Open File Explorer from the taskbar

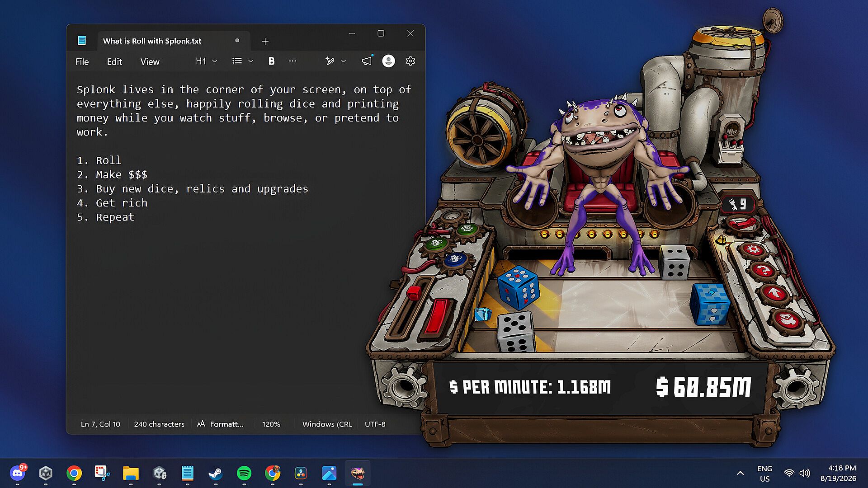tap(131, 473)
